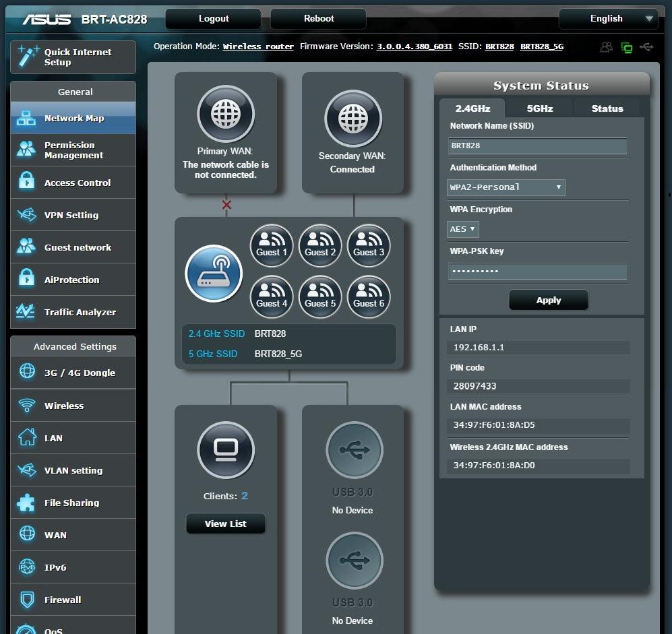The width and height of the screenshot is (672, 634).
Task: Click the Traffic Analyzer chart icon
Action: tap(26, 311)
